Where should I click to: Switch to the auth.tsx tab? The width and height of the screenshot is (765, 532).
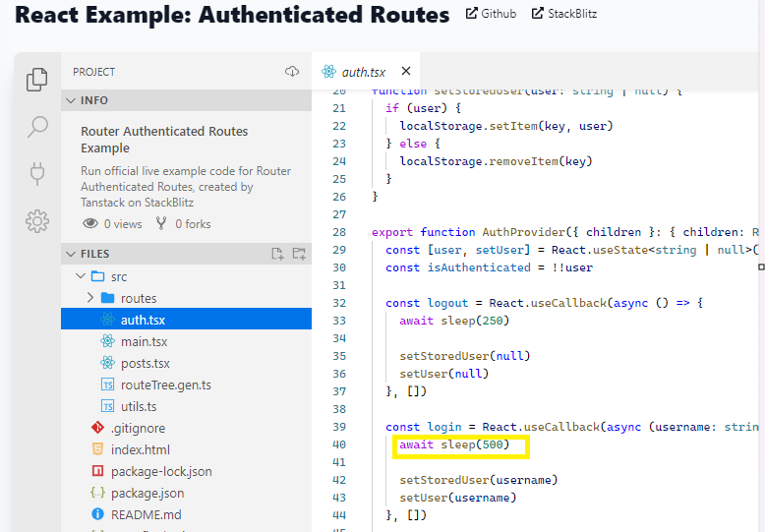pyautogui.click(x=366, y=72)
